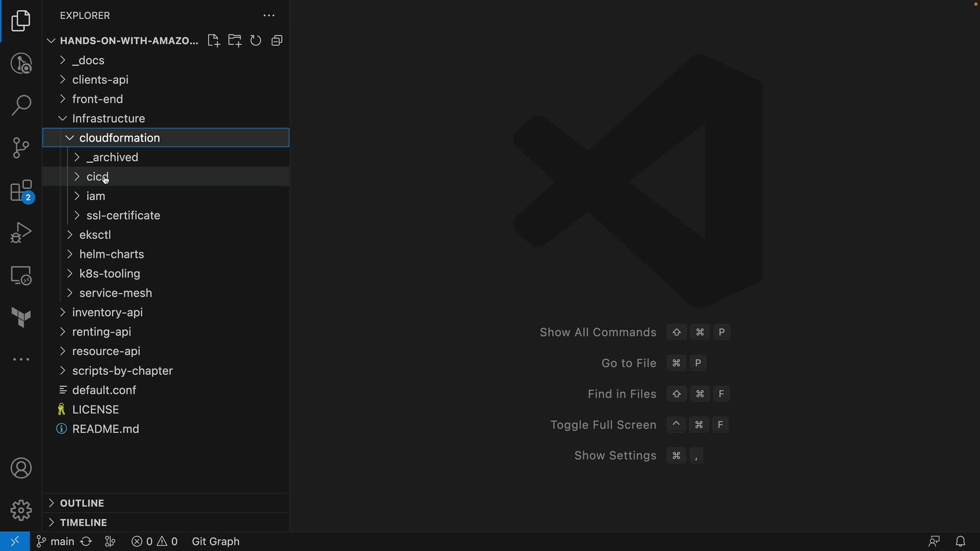Viewport: 980px width, 551px height.
Task: Open the Source Control view
Action: tap(21, 148)
